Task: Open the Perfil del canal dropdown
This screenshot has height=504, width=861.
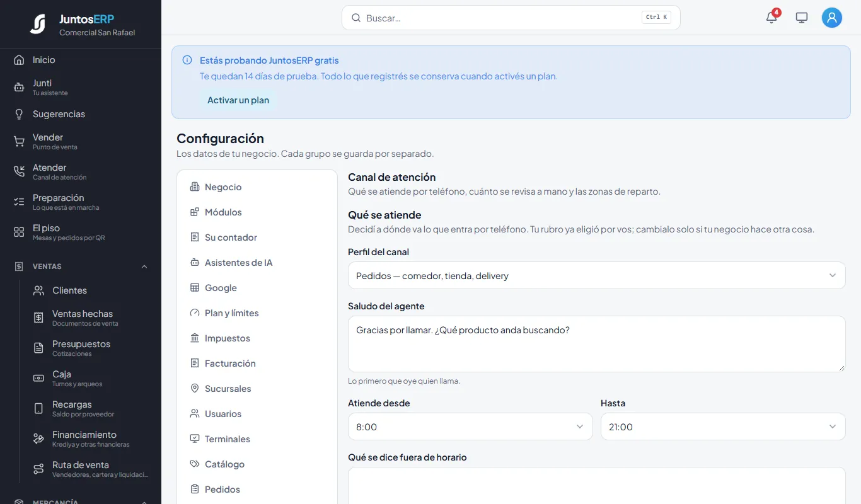Action: tap(596, 275)
